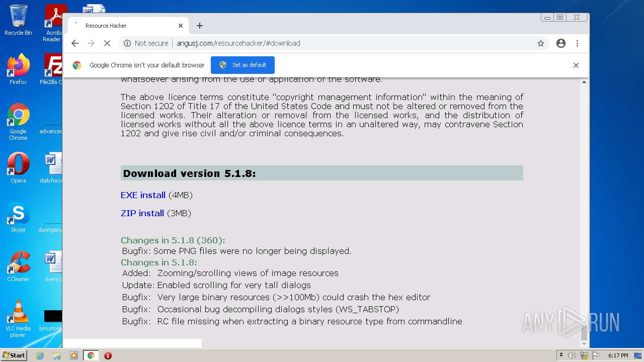Open a new tab with plus button
The height and width of the screenshot is (362, 644).
[200, 26]
